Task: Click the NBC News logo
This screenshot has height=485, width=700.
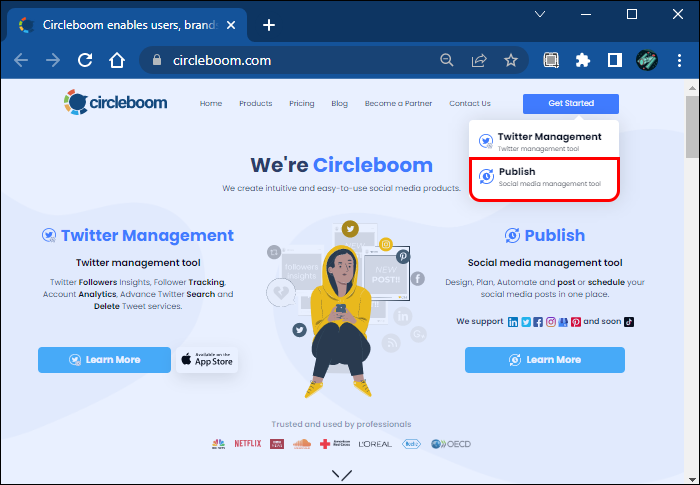Action: tap(218, 443)
